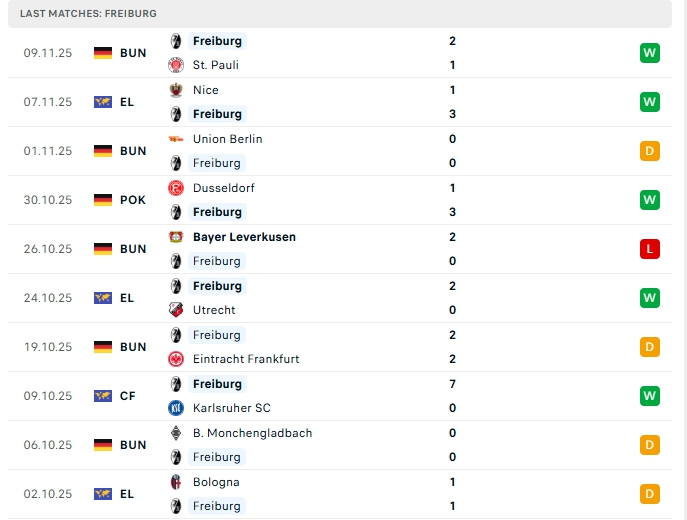Select the POK competition label on 30.10.25
Viewport: 687px width, 520px height.
click(x=133, y=200)
